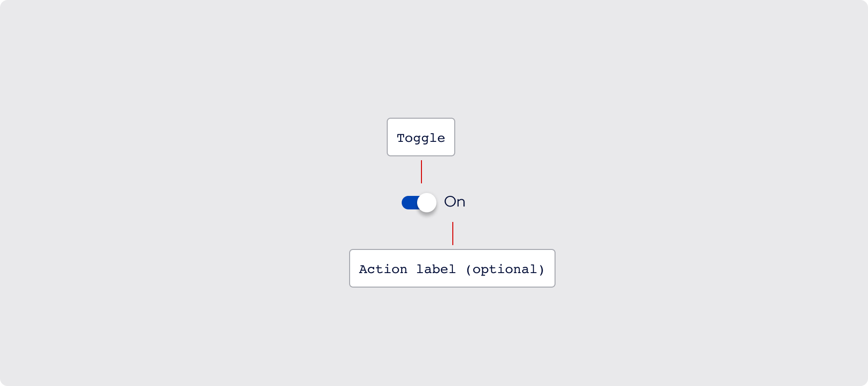This screenshot has width=868, height=386.
Task: Click the left rounded end of toggle track
Action: point(405,203)
